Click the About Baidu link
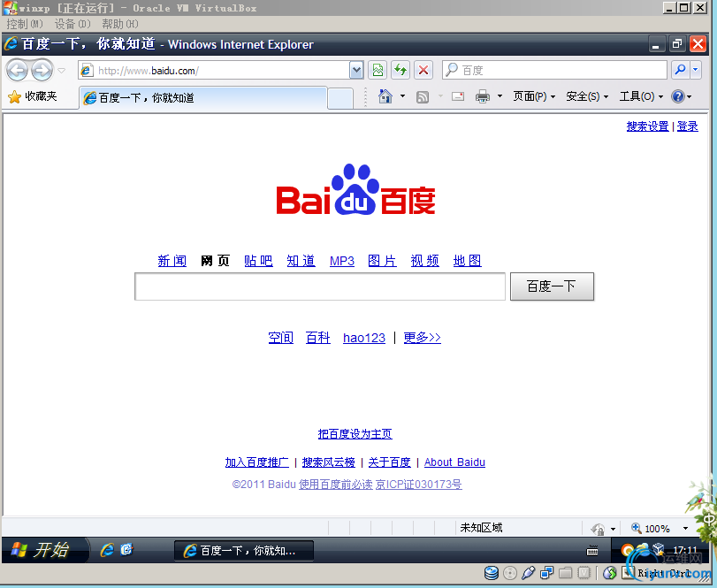717x588 pixels. tap(454, 462)
